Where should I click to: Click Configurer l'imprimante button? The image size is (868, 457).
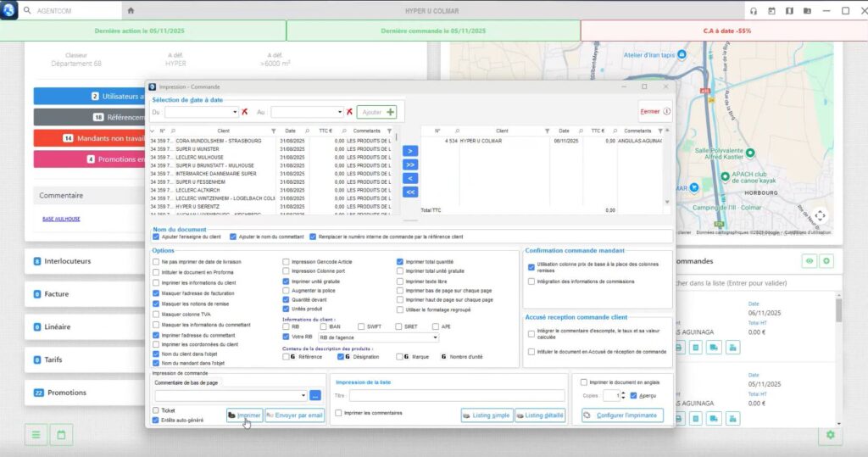click(x=622, y=415)
